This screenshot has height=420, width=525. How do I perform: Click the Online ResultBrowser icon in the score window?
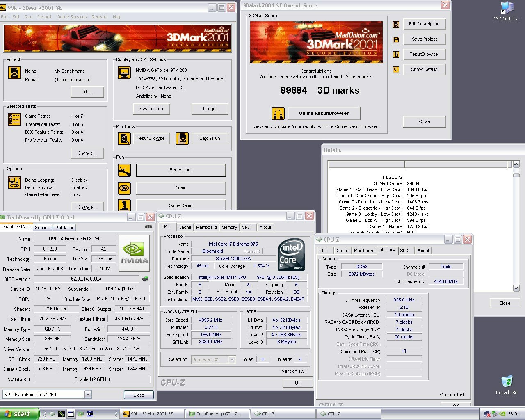pos(278,114)
